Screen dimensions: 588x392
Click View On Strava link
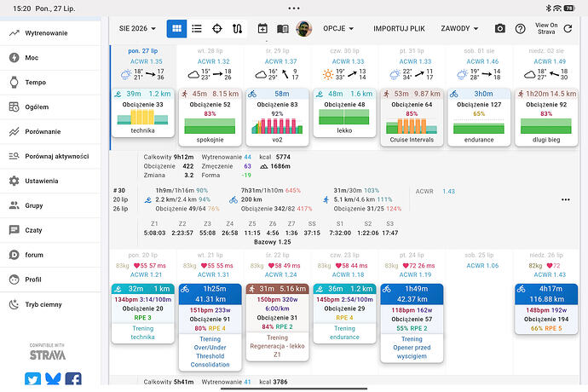coord(546,28)
